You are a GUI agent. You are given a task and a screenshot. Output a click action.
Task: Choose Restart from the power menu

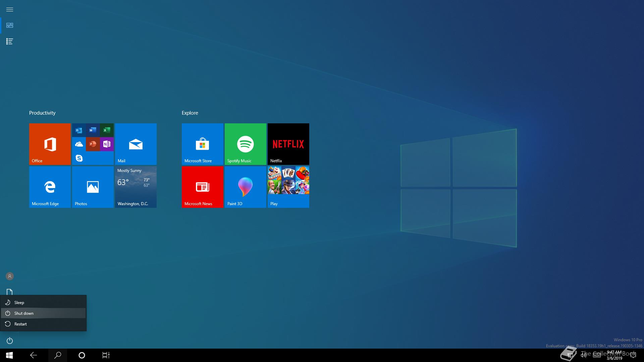click(43, 324)
